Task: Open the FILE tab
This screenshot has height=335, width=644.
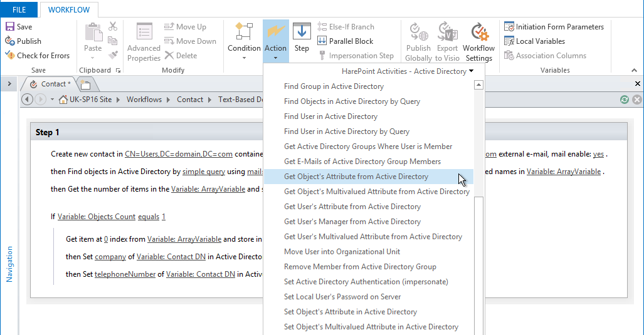Action: 19,9
